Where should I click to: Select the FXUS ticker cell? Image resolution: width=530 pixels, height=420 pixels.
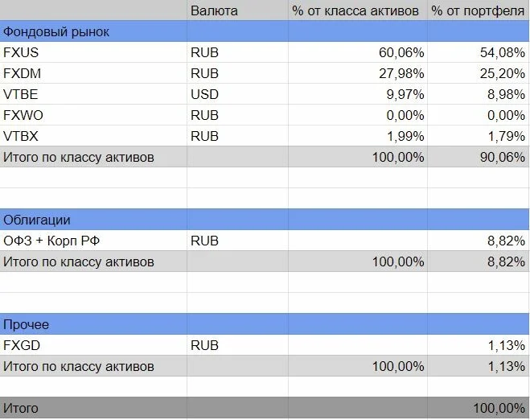[93, 52]
